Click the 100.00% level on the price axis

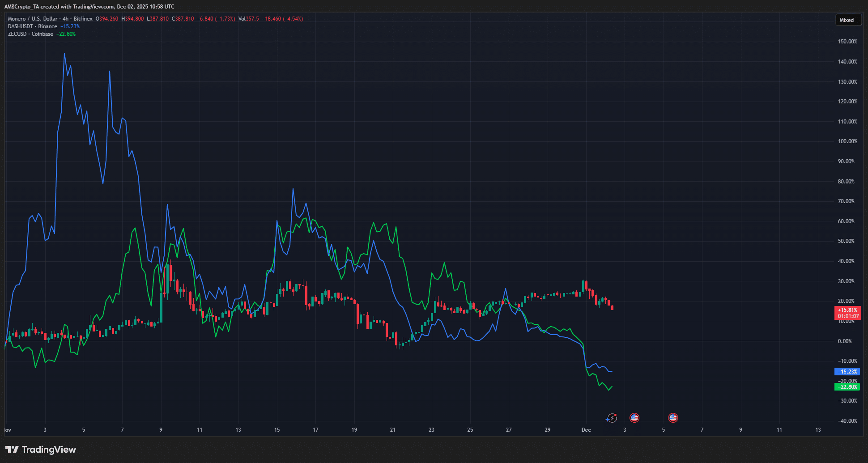pos(847,141)
